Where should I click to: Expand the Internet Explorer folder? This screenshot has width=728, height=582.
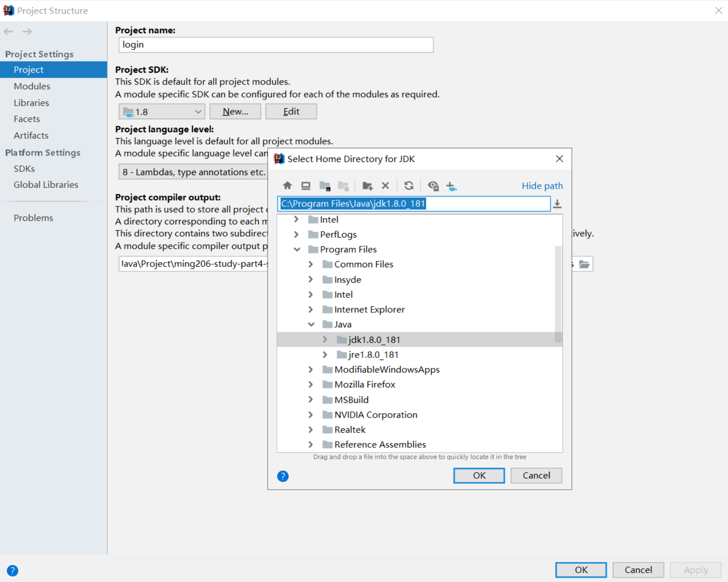click(311, 309)
